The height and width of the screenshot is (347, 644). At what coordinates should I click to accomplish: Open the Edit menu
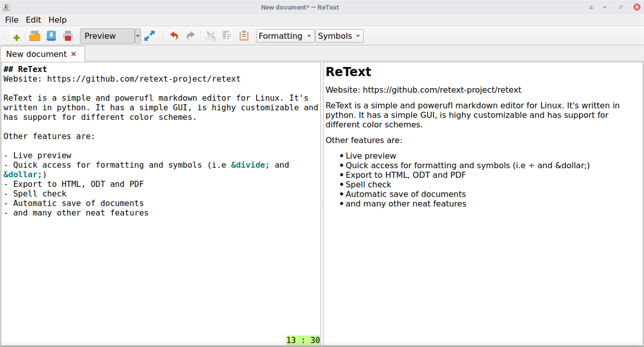(x=33, y=20)
